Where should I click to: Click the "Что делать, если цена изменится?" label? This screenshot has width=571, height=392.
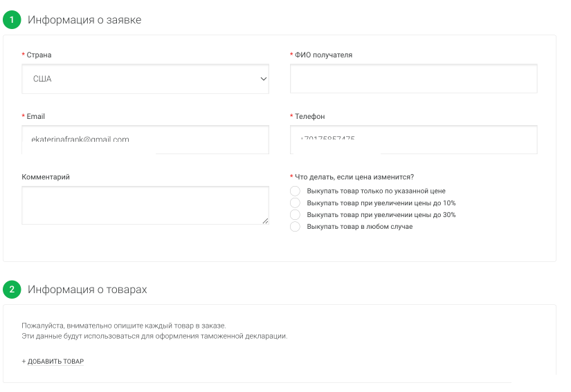tap(354, 177)
